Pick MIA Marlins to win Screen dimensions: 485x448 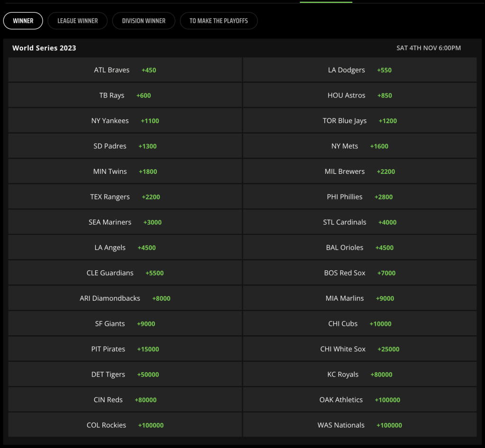pyautogui.click(x=360, y=298)
